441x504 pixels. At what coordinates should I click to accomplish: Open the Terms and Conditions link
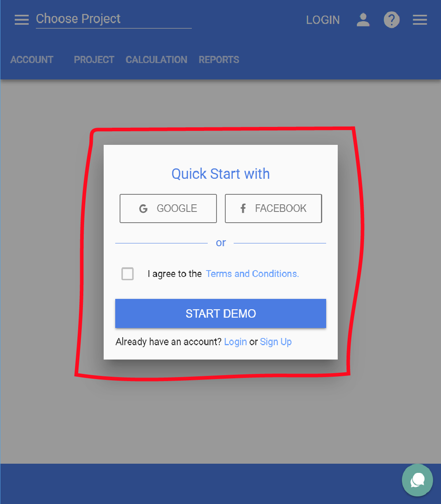click(x=252, y=274)
